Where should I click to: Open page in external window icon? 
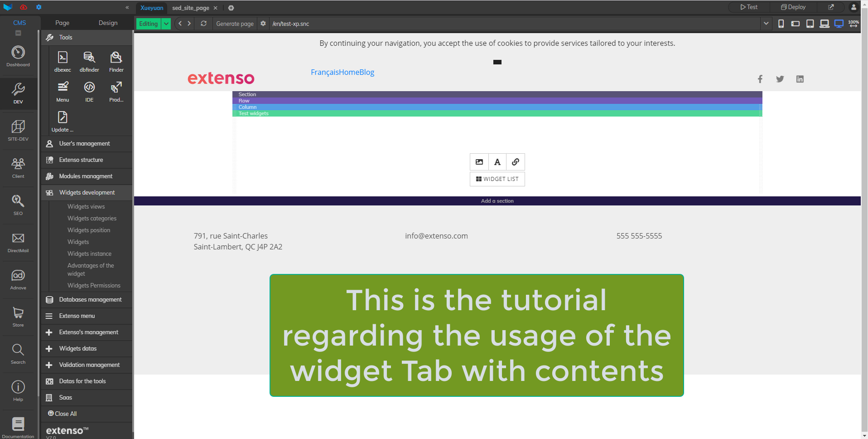click(x=831, y=7)
